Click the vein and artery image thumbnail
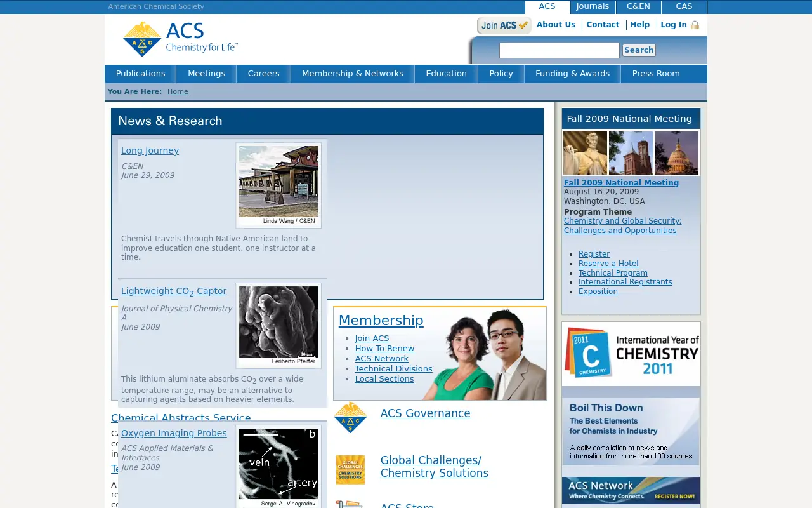Image resolution: width=812 pixels, height=508 pixels. (278, 467)
